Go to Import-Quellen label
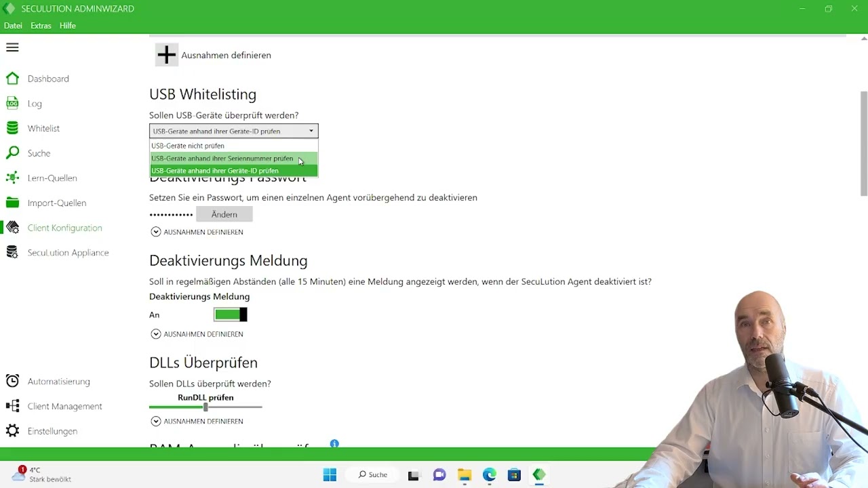 [x=57, y=203]
